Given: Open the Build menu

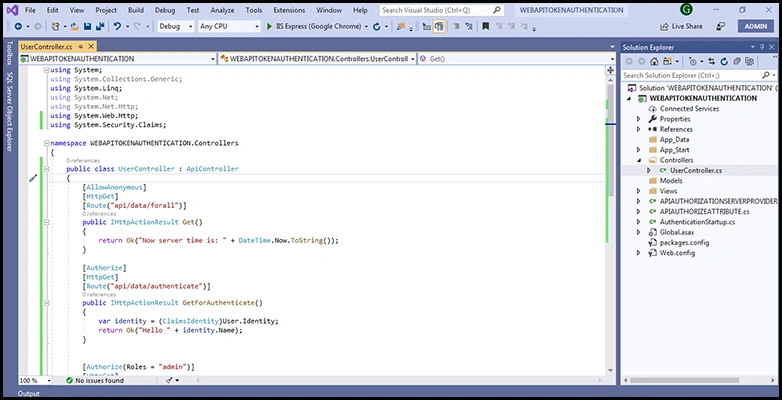Looking at the screenshot, I should tap(136, 10).
